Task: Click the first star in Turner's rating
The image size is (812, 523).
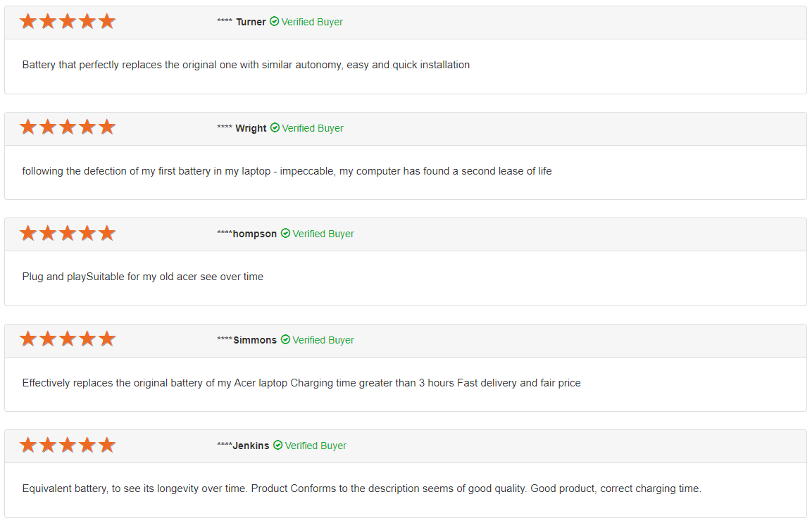Action: [x=28, y=22]
